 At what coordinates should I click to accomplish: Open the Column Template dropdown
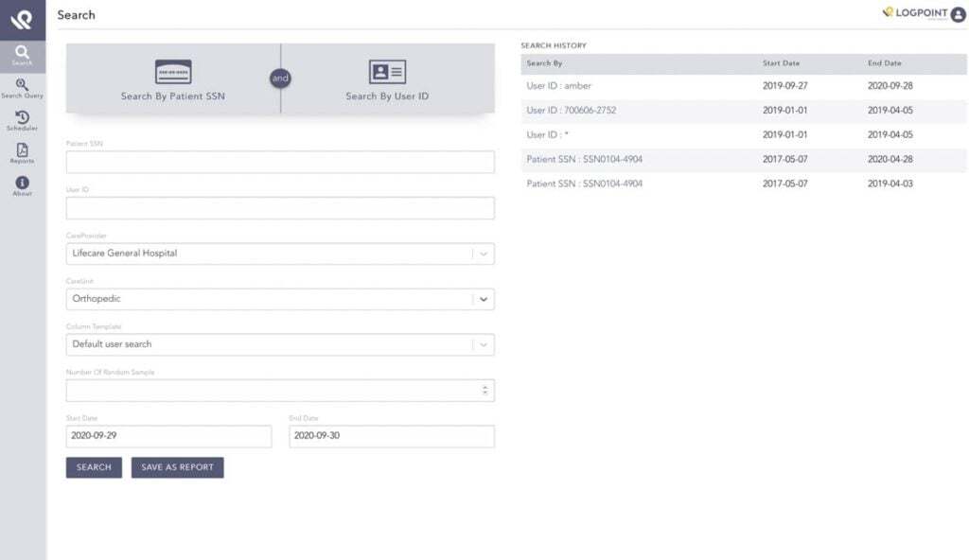(x=484, y=344)
